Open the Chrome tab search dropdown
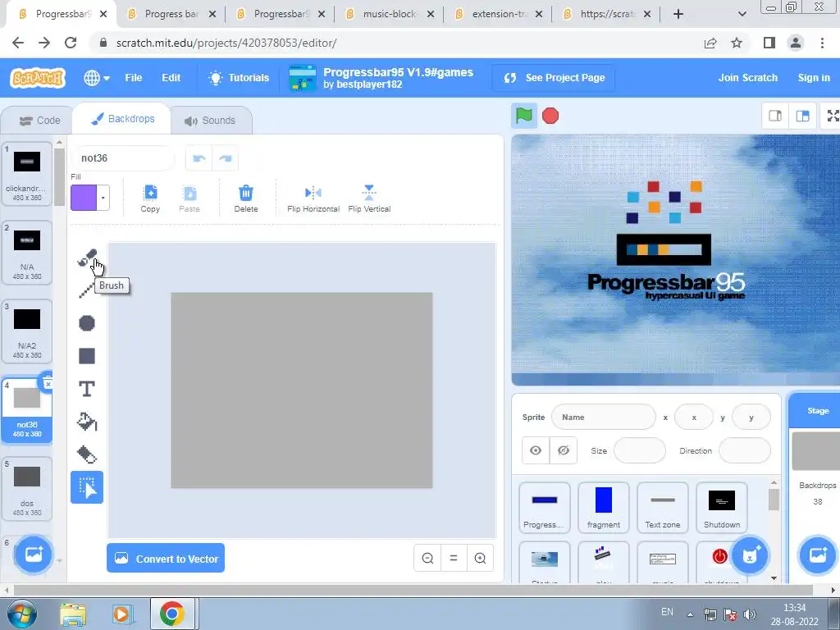Screen dimensions: 840x630 click(x=742, y=14)
